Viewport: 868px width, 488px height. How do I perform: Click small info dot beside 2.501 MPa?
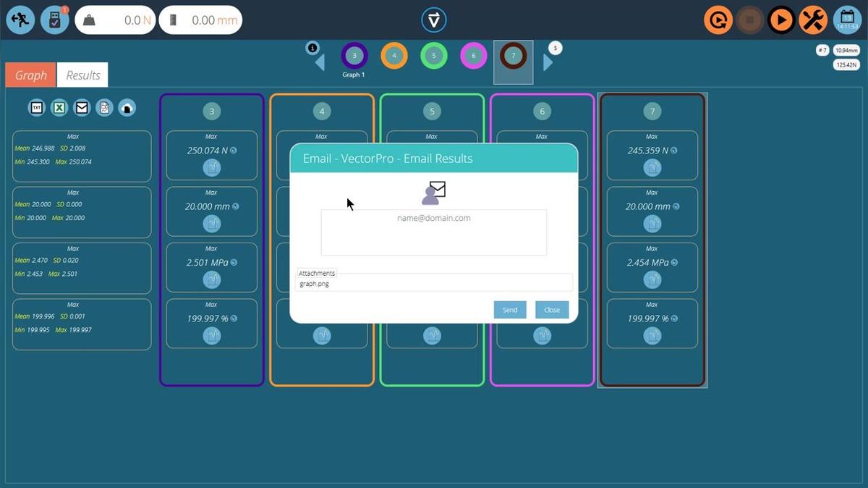(234, 263)
